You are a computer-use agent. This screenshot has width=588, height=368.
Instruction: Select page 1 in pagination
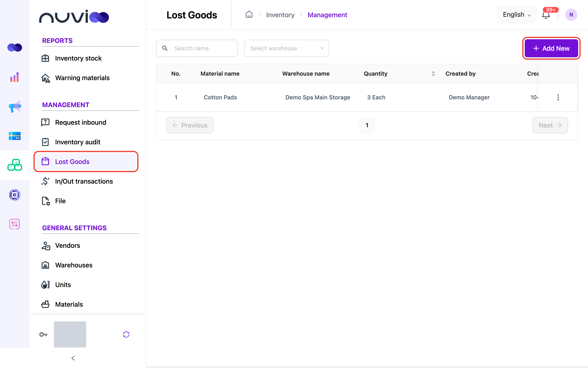tap(367, 125)
